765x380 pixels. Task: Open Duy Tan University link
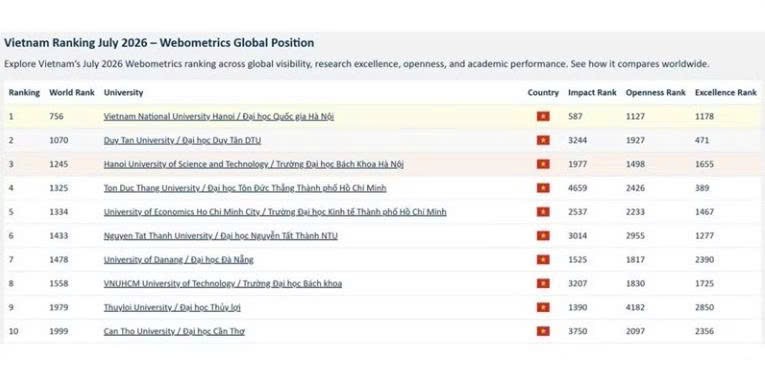[182, 140]
